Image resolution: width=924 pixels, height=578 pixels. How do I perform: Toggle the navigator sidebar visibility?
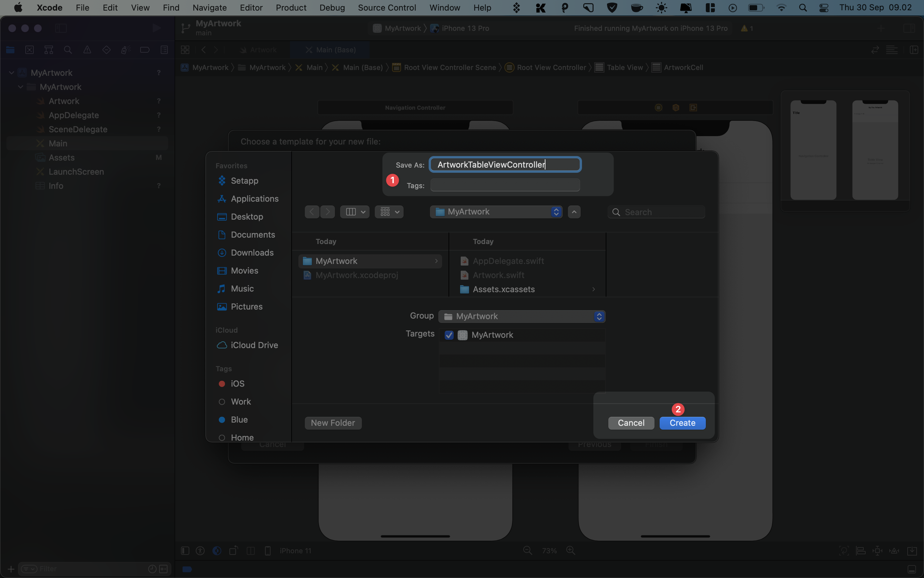pos(61,28)
